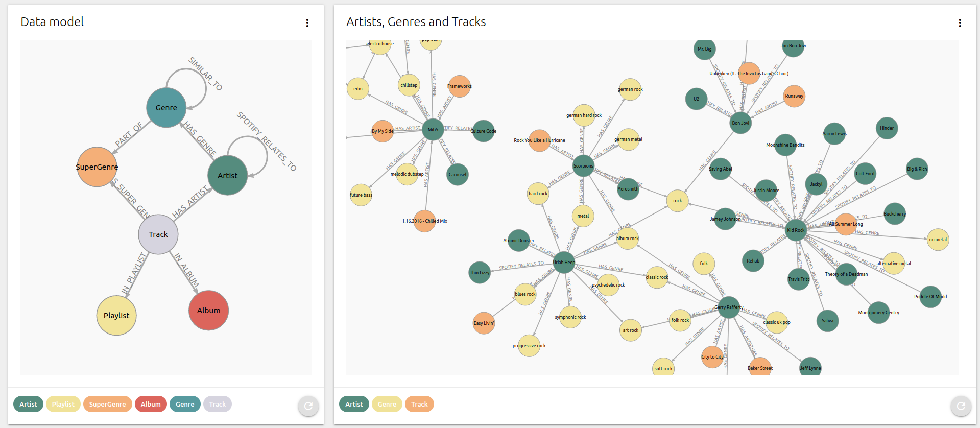Screen dimensions: 980x428
Task: Click the Track chip in right card legend
Action: click(419, 404)
